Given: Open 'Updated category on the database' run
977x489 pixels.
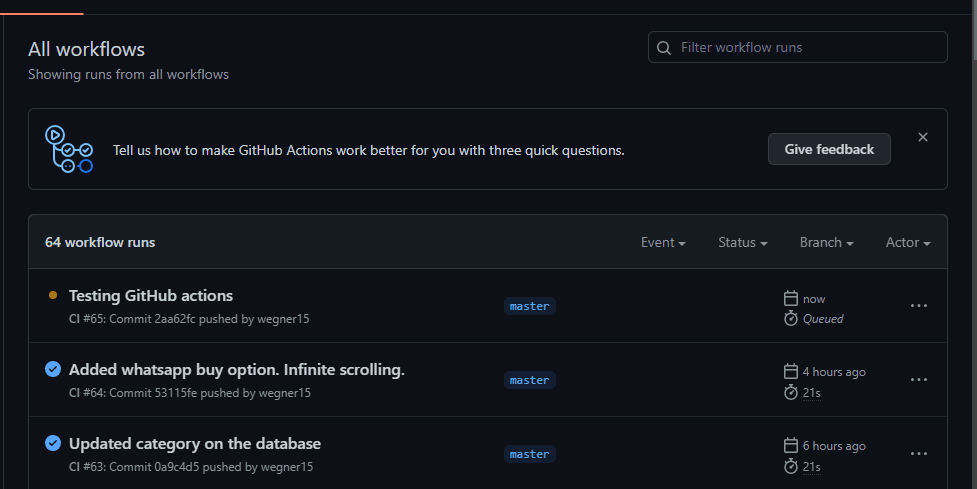Looking at the screenshot, I should click(195, 444).
